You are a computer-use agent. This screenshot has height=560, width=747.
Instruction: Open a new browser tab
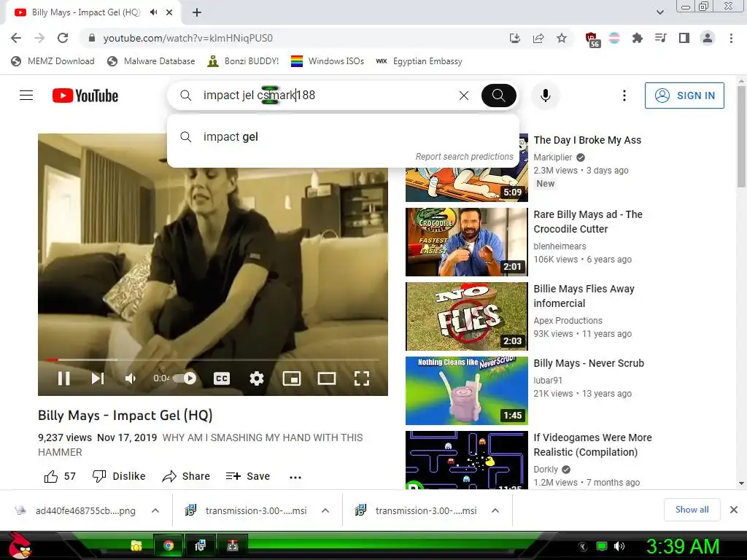[x=197, y=12]
